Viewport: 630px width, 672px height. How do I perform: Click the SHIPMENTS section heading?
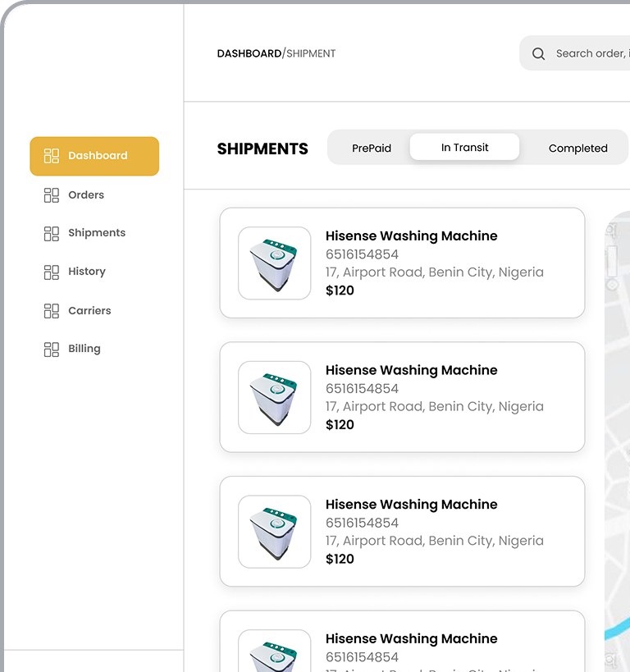click(x=262, y=149)
